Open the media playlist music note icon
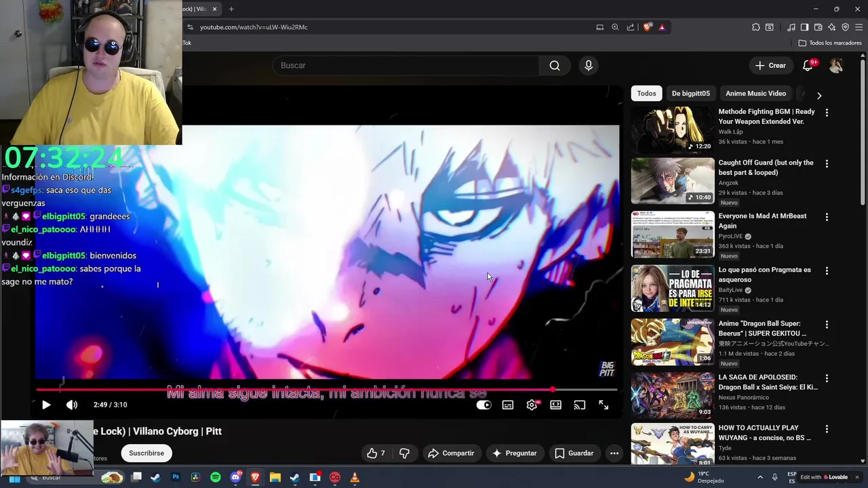Image resolution: width=868 pixels, height=488 pixels. pos(791,27)
